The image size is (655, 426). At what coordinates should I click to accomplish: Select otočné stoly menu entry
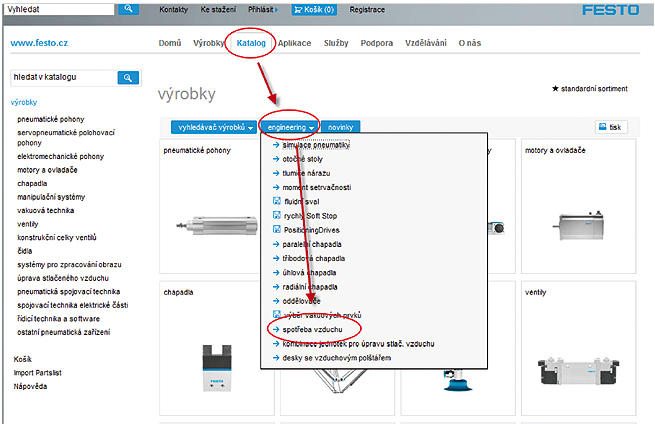point(298,159)
